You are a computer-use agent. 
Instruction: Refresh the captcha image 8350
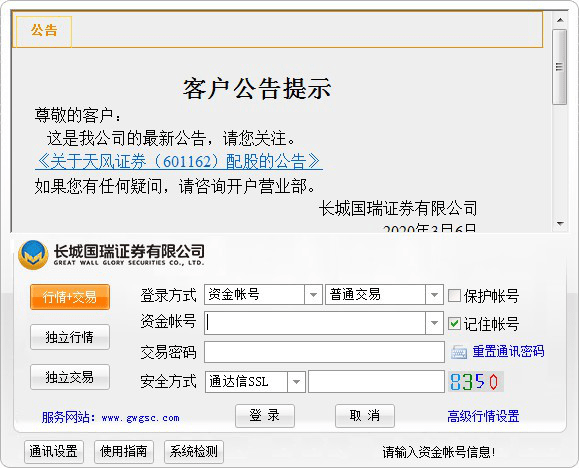coord(476,382)
